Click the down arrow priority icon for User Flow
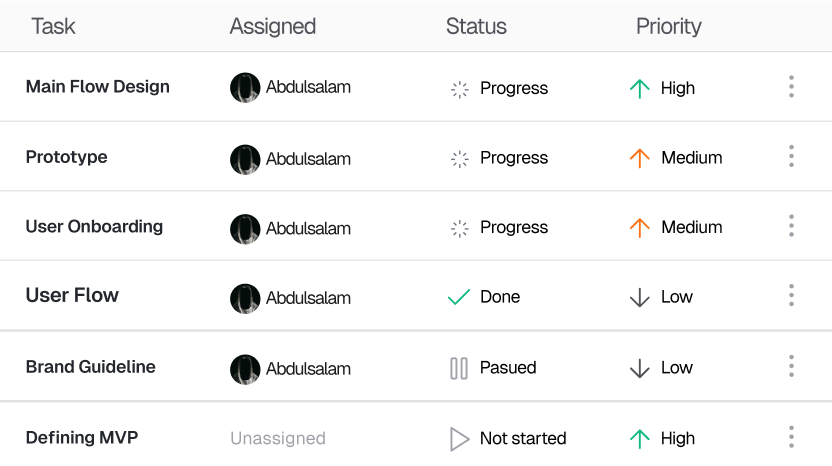This screenshot has height=466, width=832. pos(640,297)
